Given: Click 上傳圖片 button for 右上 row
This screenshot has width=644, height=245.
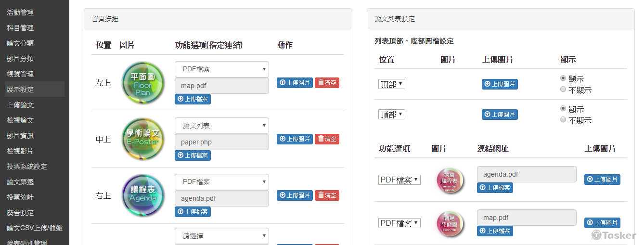Looking at the screenshot, I should pyautogui.click(x=295, y=195).
